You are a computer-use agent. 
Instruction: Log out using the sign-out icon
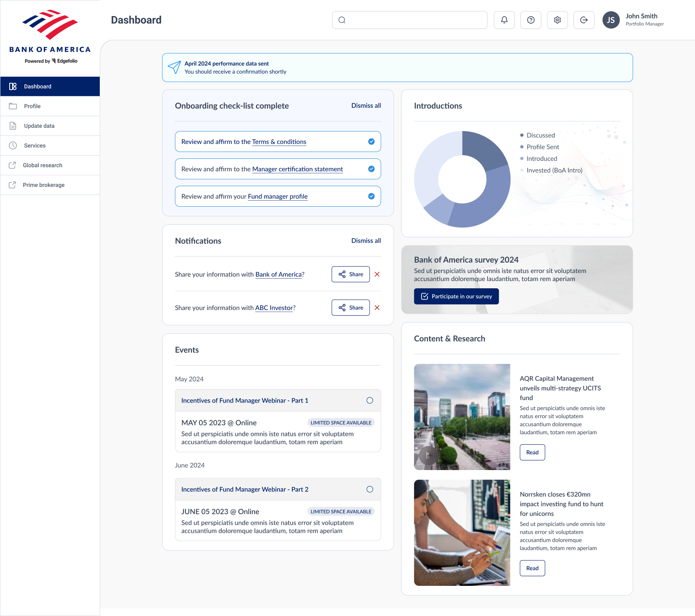pyautogui.click(x=584, y=20)
